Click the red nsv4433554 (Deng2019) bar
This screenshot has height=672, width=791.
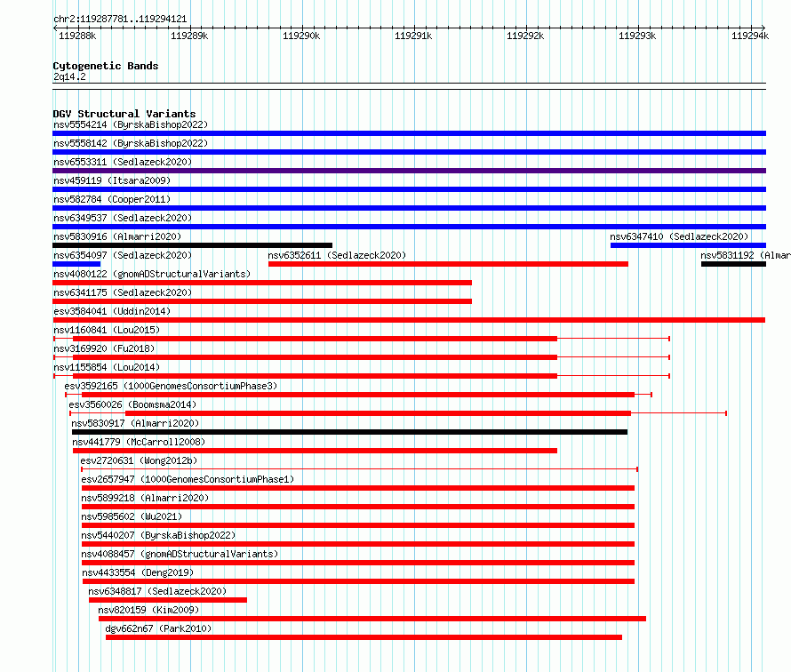click(x=358, y=581)
